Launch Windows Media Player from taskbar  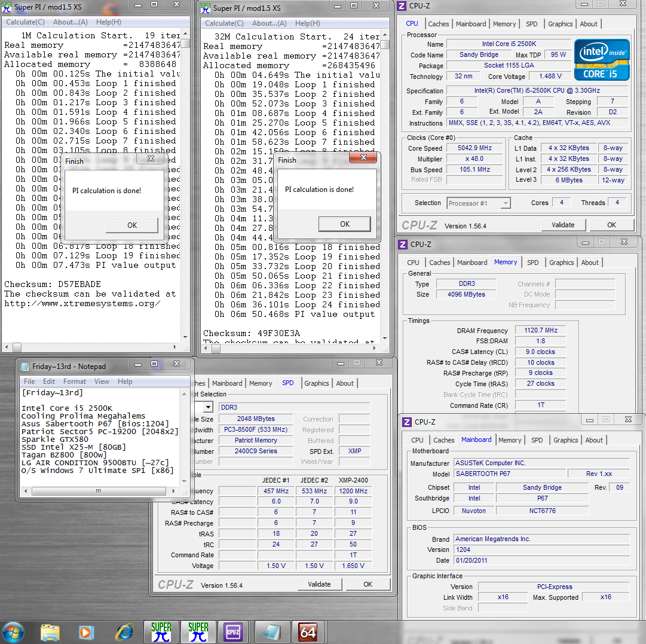pos(87,631)
